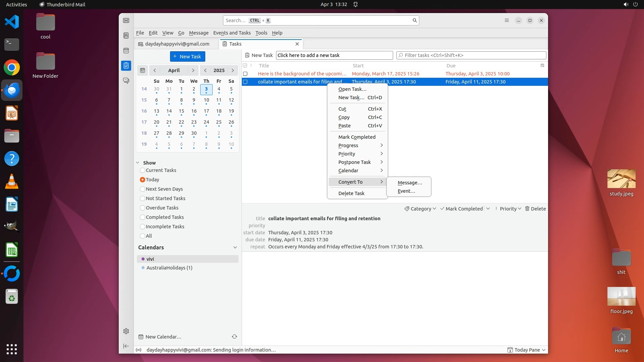Click the calendar sync refresh icon
This screenshot has width=644, height=362.
point(234,337)
